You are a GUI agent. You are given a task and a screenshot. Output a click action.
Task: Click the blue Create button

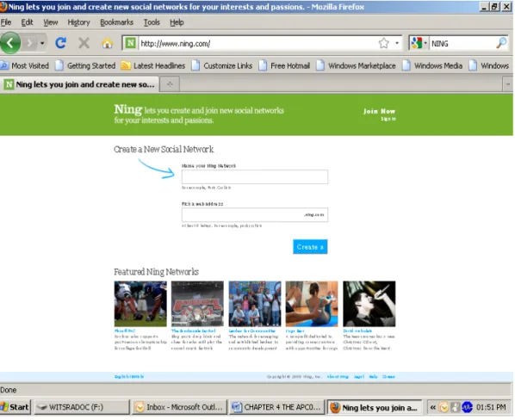[x=310, y=247]
